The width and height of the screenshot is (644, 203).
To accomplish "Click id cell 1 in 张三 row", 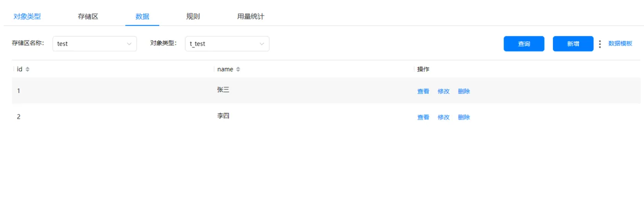I will pyautogui.click(x=18, y=91).
